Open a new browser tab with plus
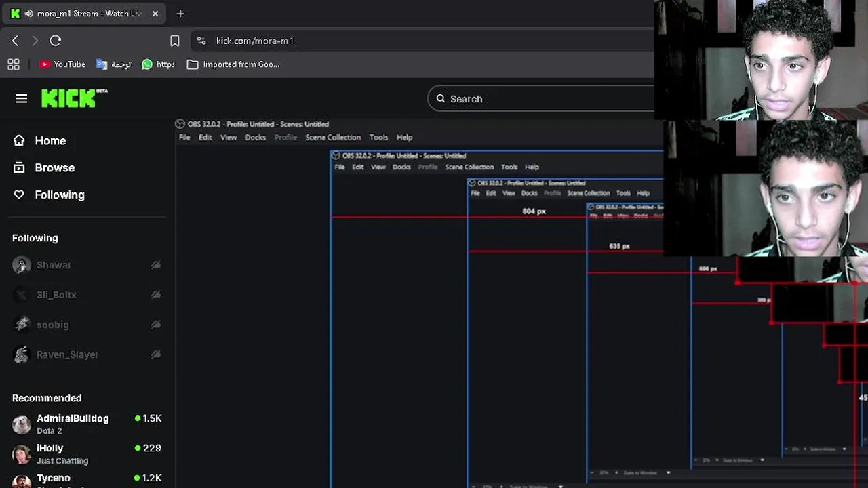The width and height of the screenshot is (868, 488). [180, 14]
